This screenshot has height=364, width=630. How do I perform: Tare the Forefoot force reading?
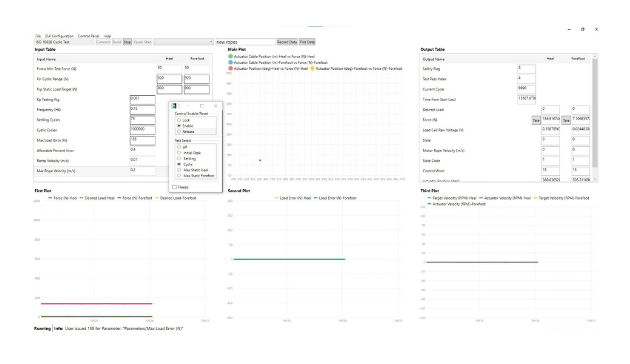(566, 120)
